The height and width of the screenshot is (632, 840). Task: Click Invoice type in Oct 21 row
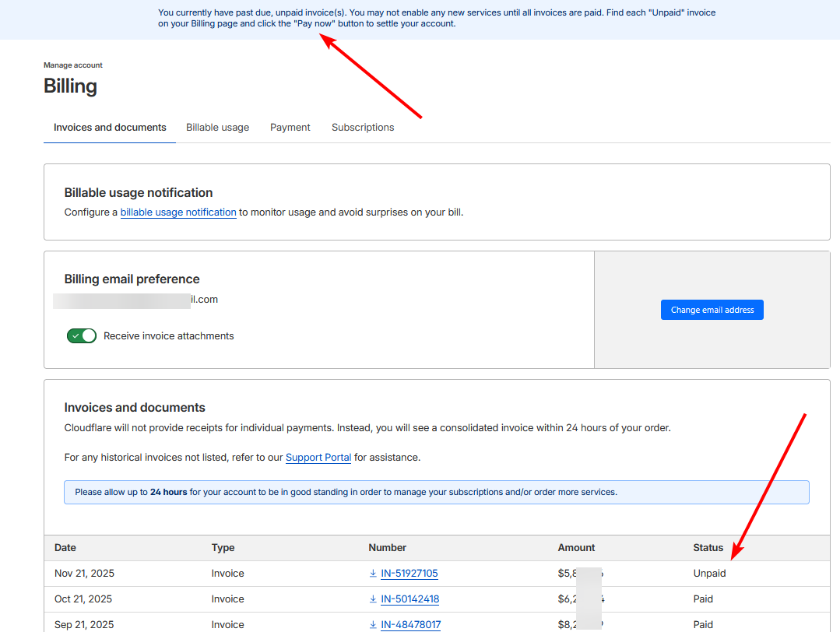227,599
